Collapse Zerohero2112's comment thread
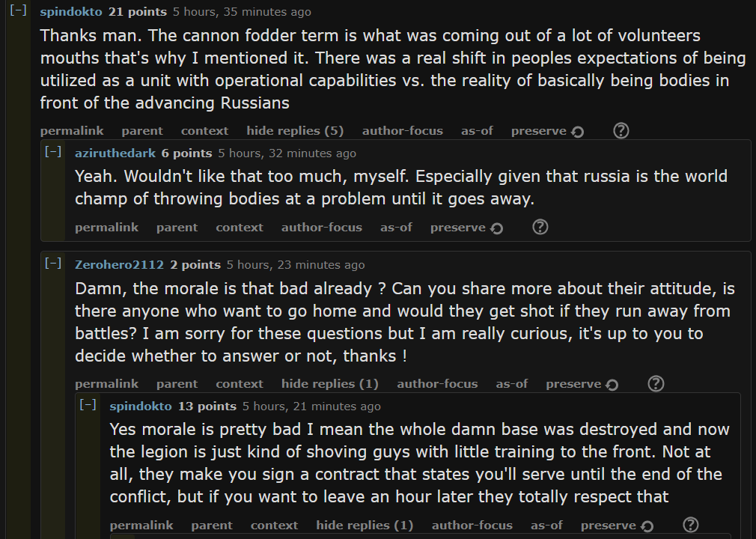Screen dimensions: 756x539 click(x=53, y=264)
